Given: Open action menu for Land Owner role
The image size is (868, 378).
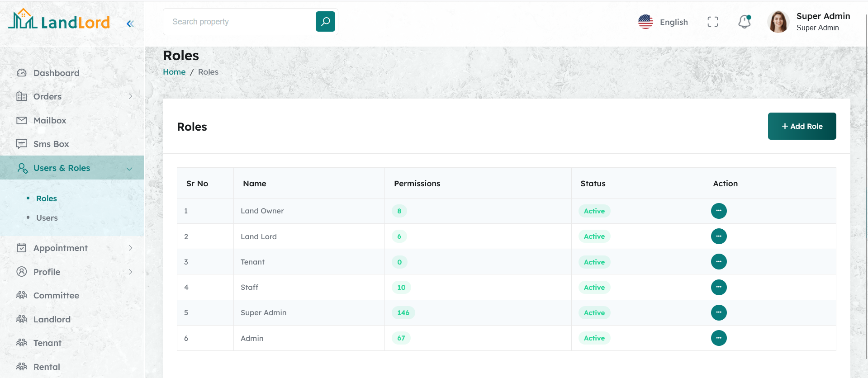Looking at the screenshot, I should pos(719,211).
